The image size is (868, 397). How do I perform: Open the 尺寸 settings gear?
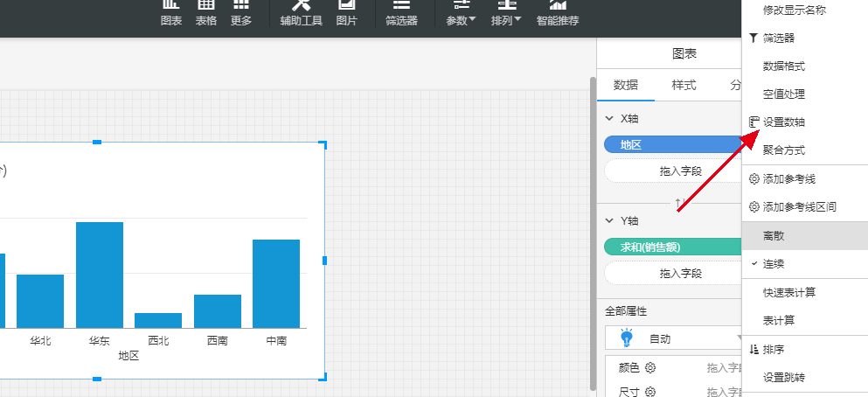650,392
